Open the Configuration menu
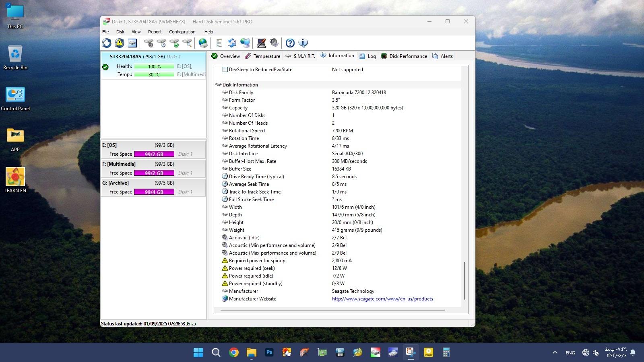Image resolution: width=644 pixels, height=362 pixels. [x=182, y=32]
